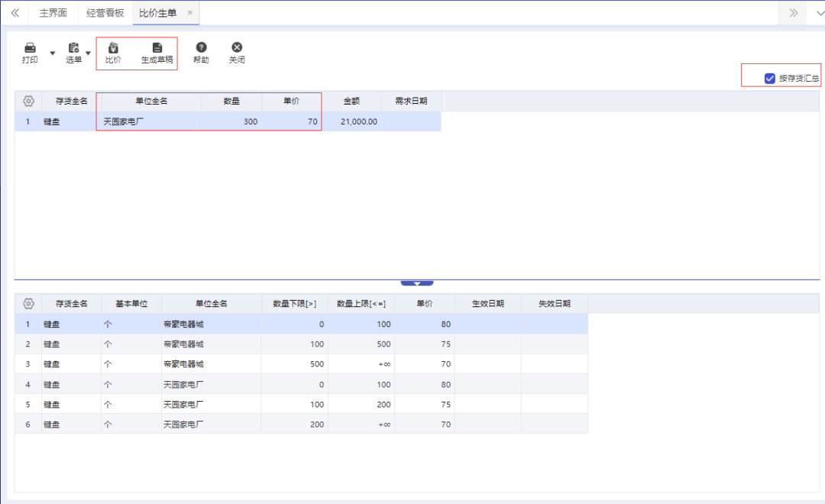Viewport: 825px width, 504px height.
Task: Close the 比价生单 tab
Action: 189,12
